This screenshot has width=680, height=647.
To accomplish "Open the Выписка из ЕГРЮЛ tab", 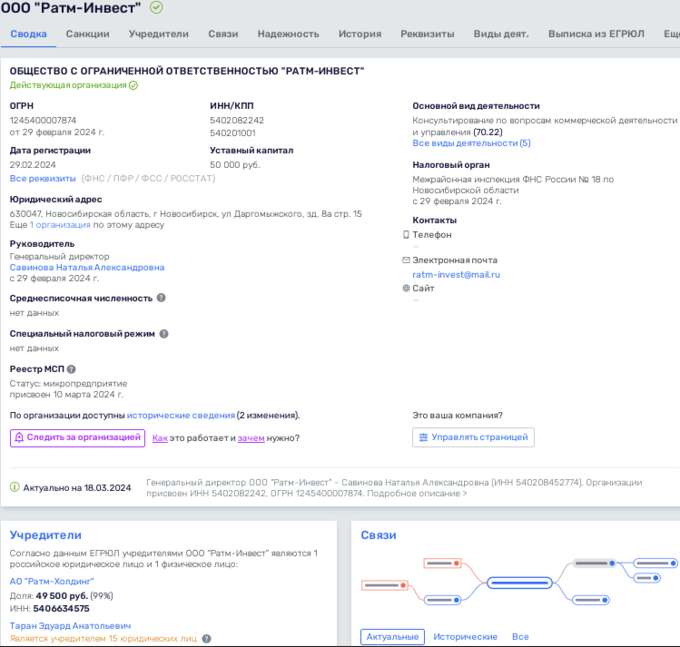I will click(x=598, y=34).
